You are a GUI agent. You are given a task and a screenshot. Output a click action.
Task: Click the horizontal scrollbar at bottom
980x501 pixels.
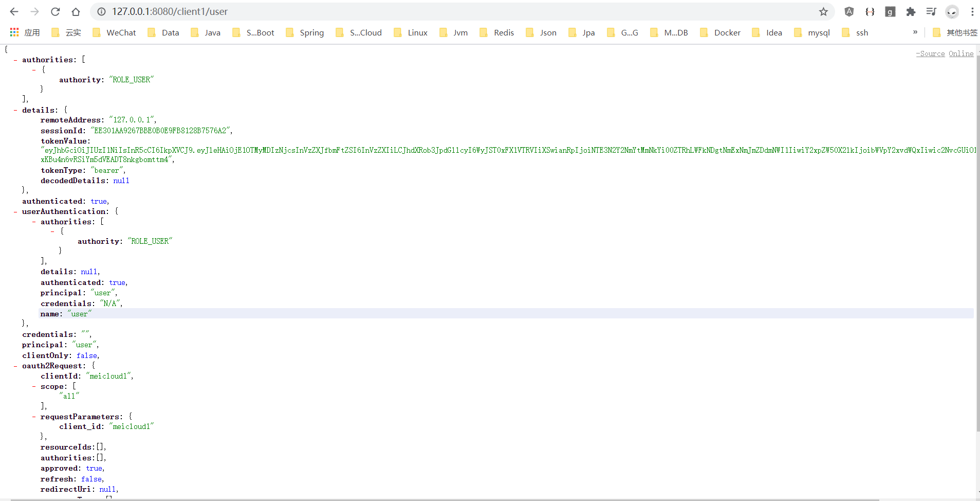coord(445,499)
